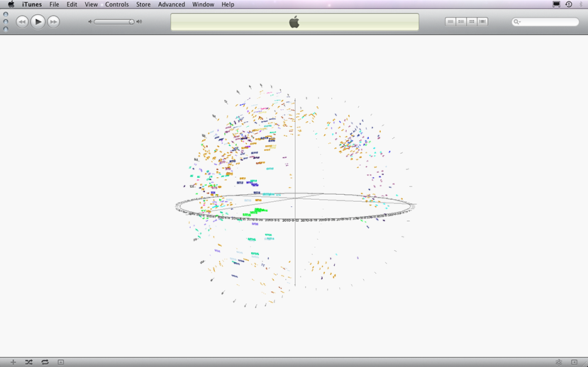
Task: Skip back to the previous track
Action: point(22,22)
